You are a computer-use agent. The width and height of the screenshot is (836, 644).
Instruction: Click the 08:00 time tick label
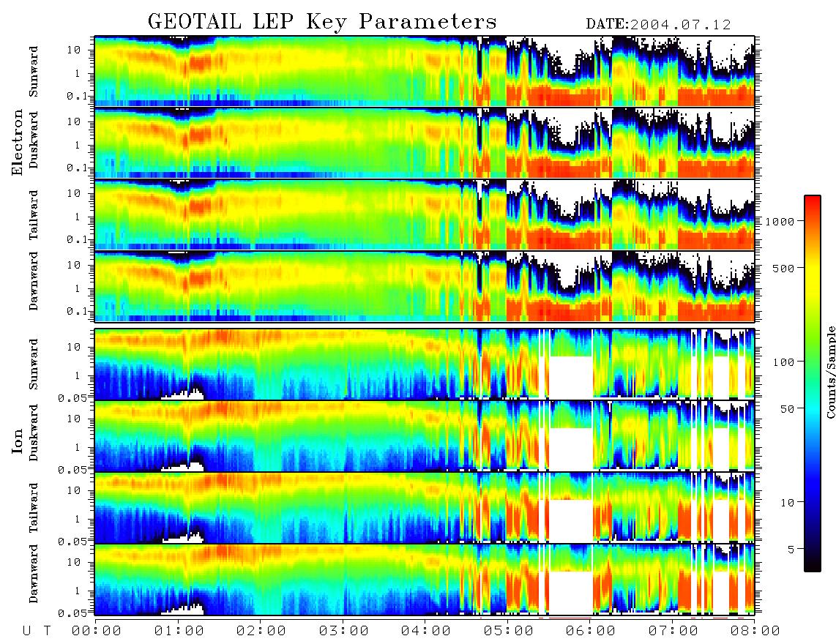point(755,631)
